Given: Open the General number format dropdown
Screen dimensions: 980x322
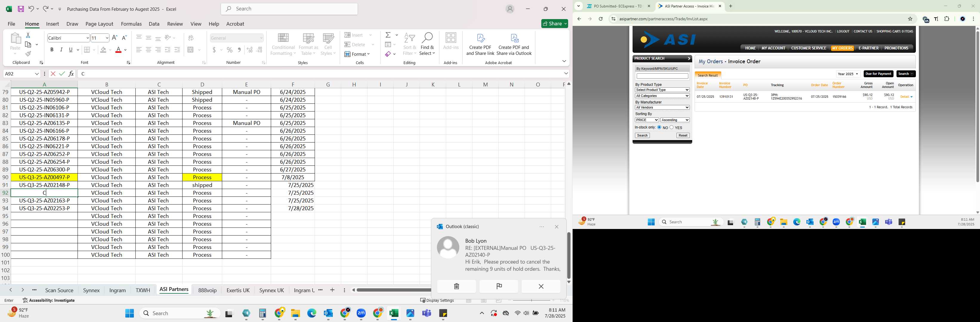Looking at the screenshot, I should (x=261, y=38).
